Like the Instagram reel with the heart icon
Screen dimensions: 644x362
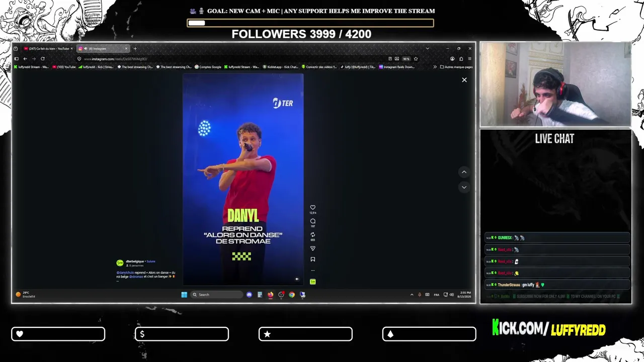click(x=312, y=207)
